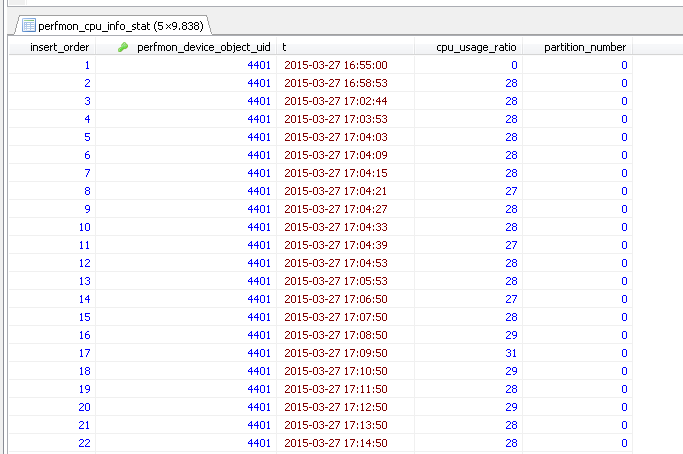Select cpu_usage_ratio 29 in row 20
The height and width of the screenshot is (454, 683).
(468, 407)
